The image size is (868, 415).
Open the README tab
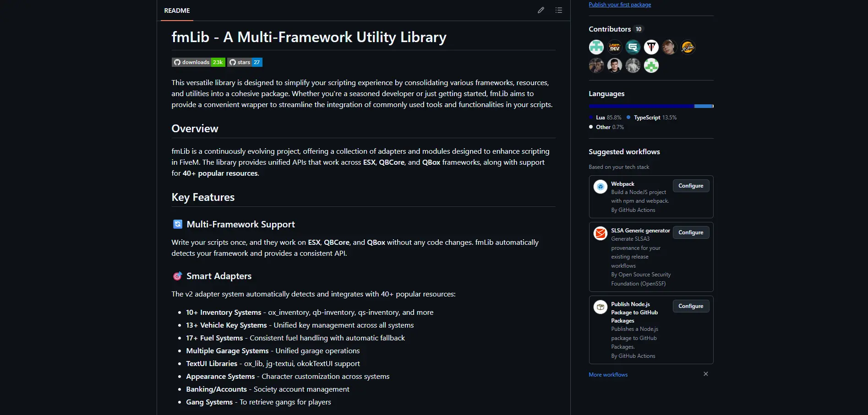tap(177, 11)
